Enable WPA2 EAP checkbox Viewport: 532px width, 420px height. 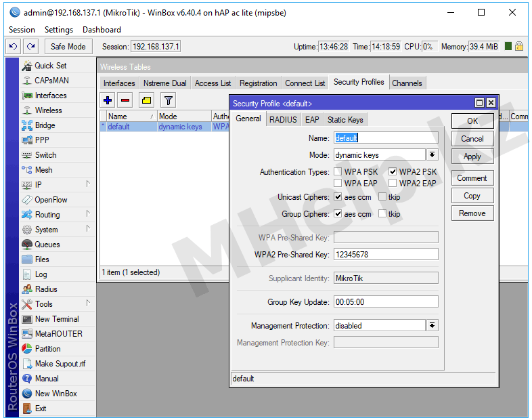pos(393,184)
